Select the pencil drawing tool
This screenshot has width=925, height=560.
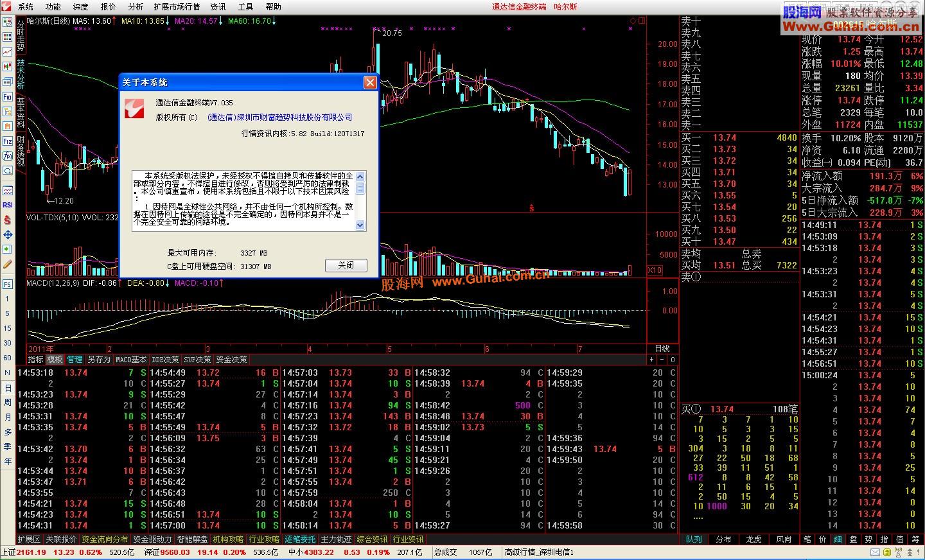(8, 264)
